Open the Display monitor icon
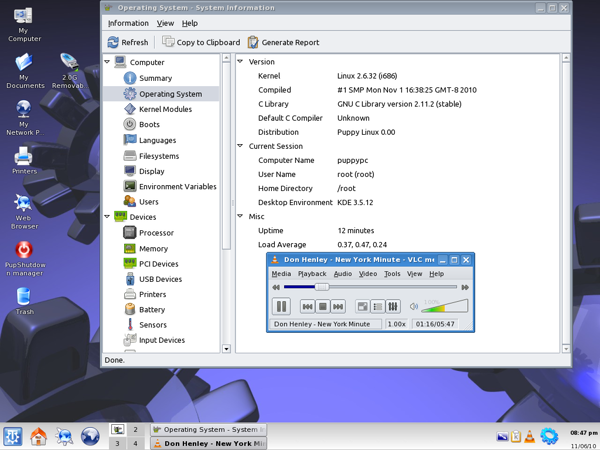This screenshot has height=450, width=600. click(130, 171)
